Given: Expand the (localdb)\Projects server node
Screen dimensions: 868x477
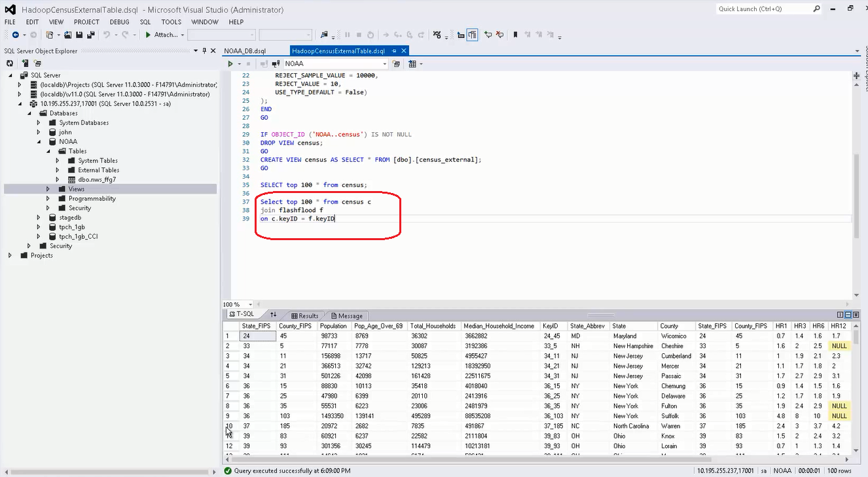Looking at the screenshot, I should pyautogui.click(x=19, y=85).
